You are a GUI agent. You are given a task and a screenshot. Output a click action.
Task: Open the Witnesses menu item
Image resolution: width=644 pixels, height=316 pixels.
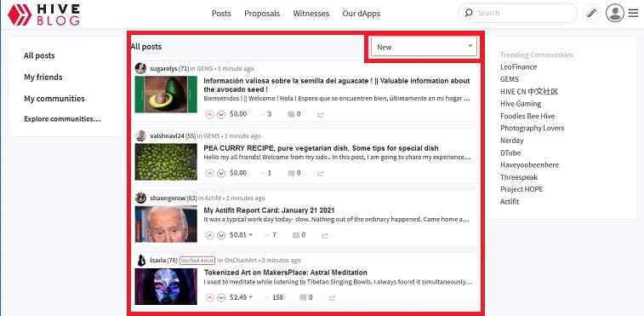coord(311,14)
